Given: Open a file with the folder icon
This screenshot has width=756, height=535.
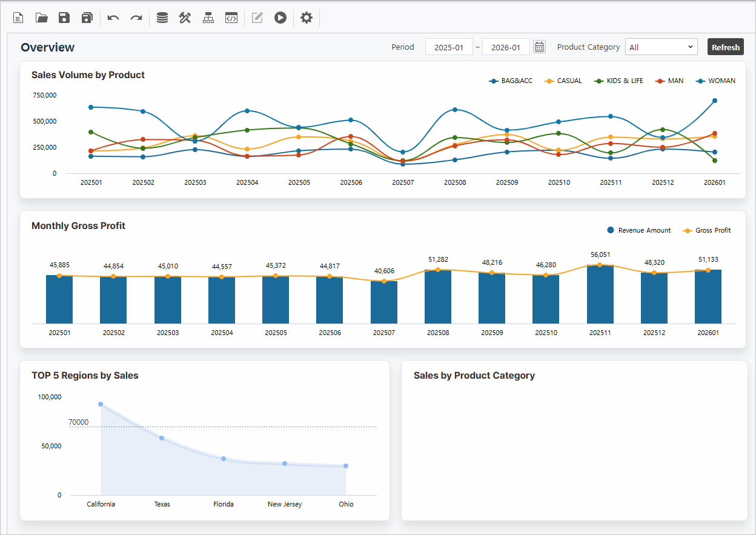Looking at the screenshot, I should [x=41, y=18].
